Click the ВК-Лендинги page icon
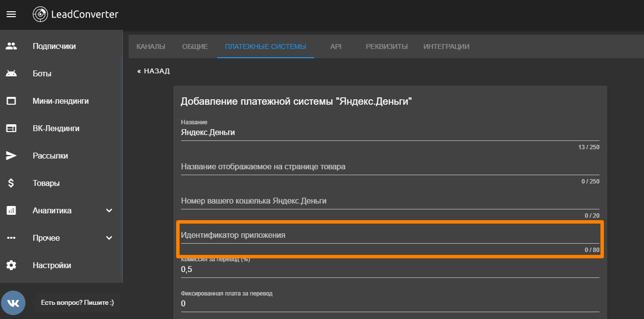The height and width of the screenshot is (319, 644). pyautogui.click(x=11, y=129)
